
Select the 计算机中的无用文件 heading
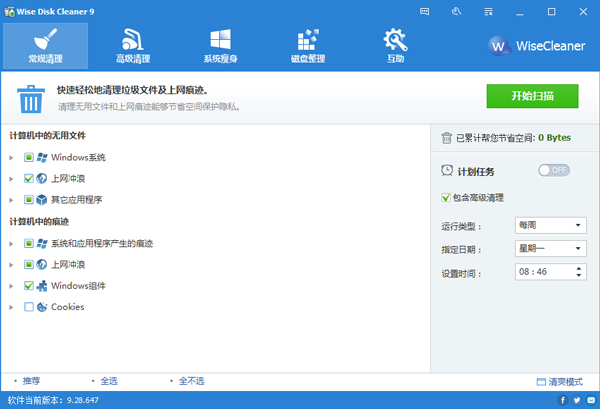coord(47,135)
